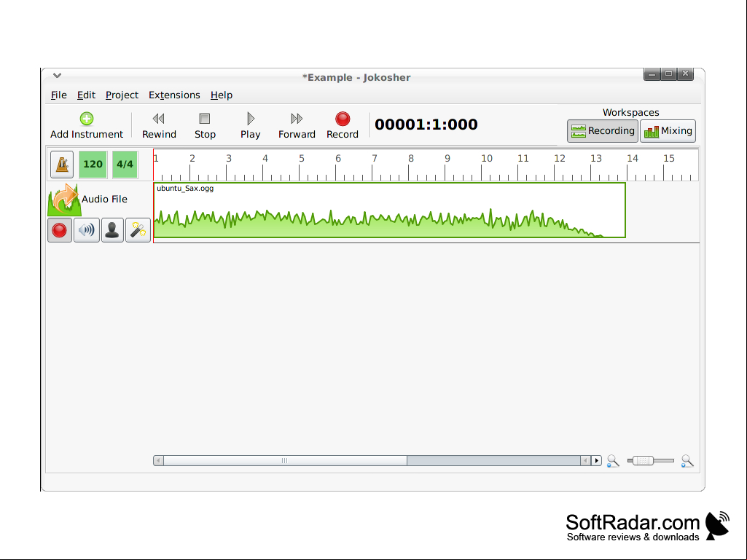Screen dimensions: 747x560
Task: Click the Audio File instrument icon
Action: click(64, 200)
